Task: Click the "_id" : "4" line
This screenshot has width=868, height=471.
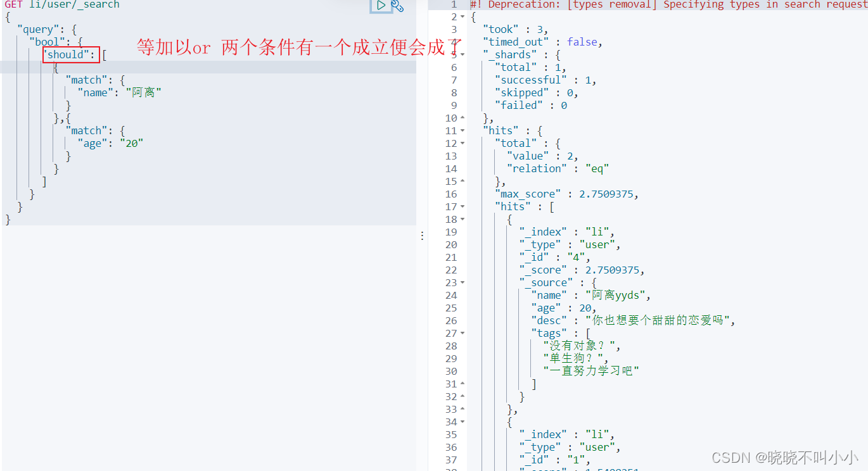Action: [x=554, y=257]
